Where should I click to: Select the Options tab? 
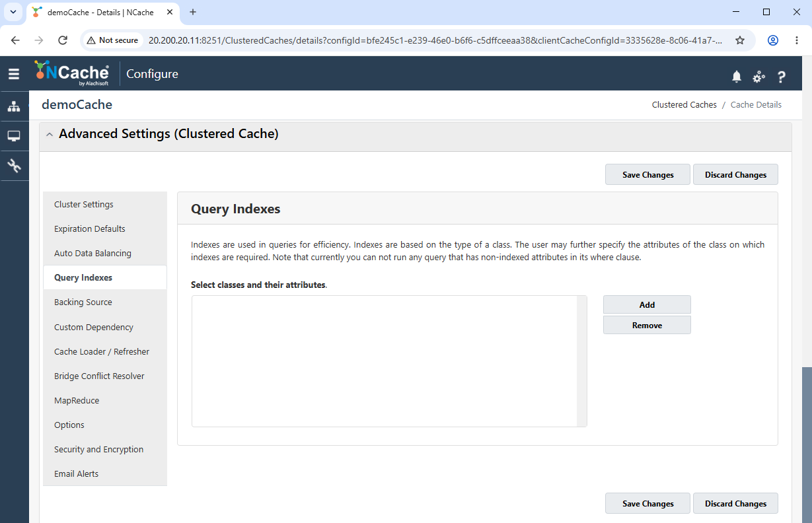[x=105, y=425]
